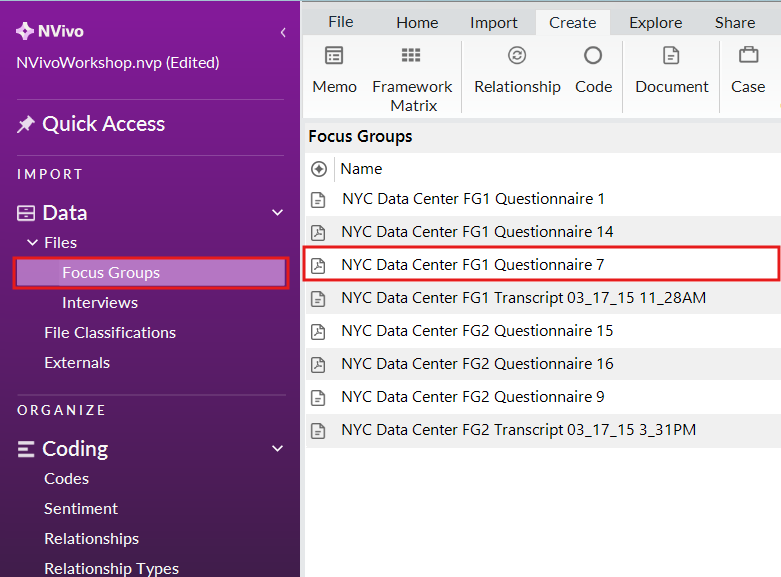Select the Files tree item
This screenshot has height=577, width=781.
point(61,243)
